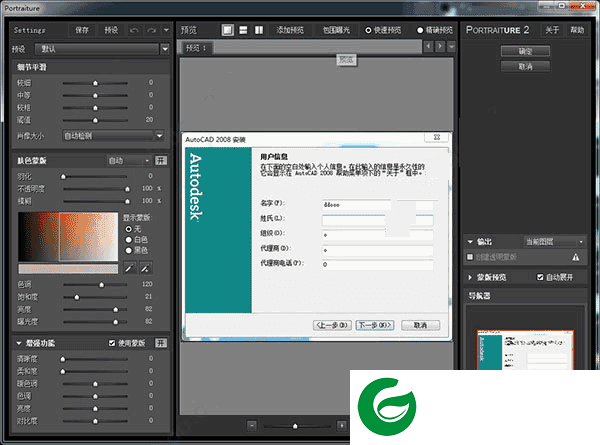Screen dimensions: 600x445
Task: Use the second eyedropper tool
Action: coord(145,268)
